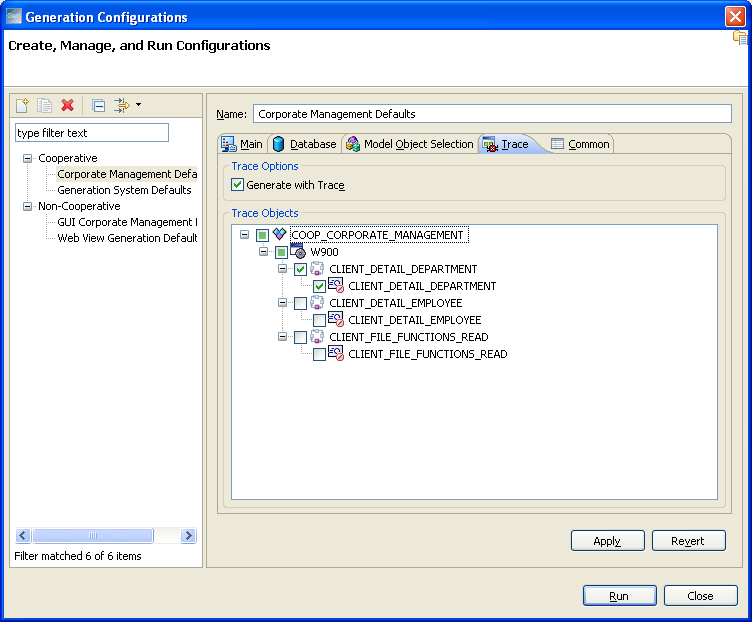
Task: Uncheck the parent CLIENT_DETAIL_DEPARTMENT checkbox
Action: pyautogui.click(x=300, y=269)
